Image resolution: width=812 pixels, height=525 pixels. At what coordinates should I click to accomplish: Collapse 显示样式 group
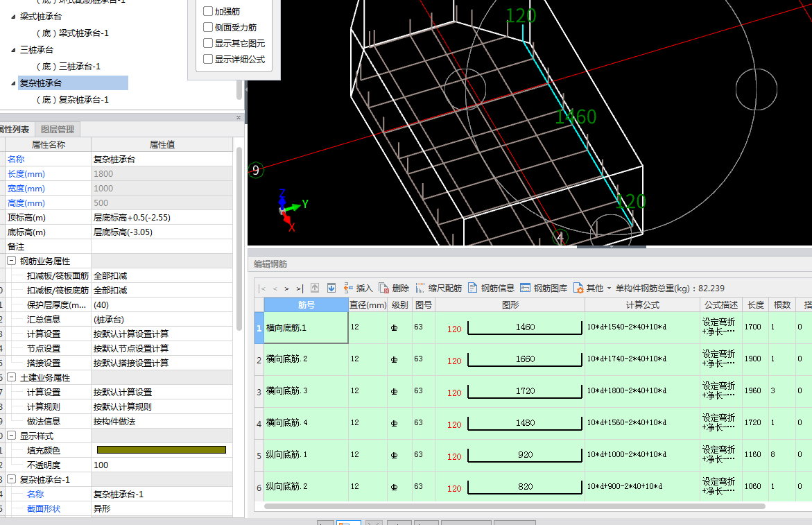[11, 436]
